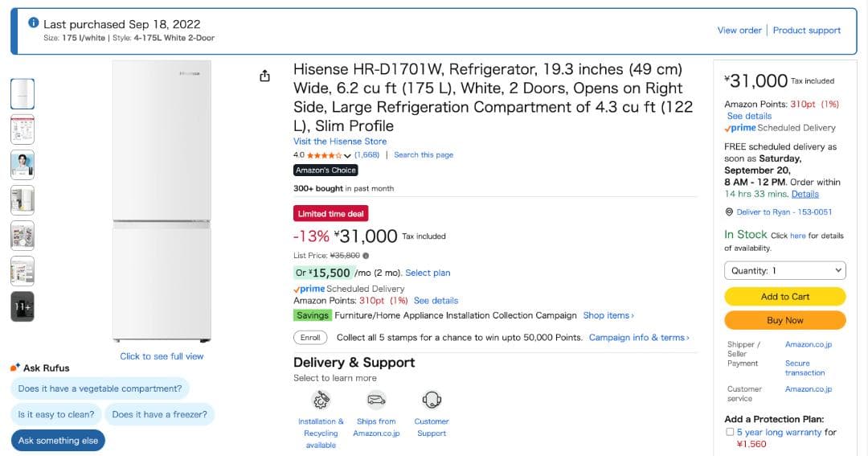Check the 5 year long warranty box
The height and width of the screenshot is (456, 868).
(x=730, y=432)
